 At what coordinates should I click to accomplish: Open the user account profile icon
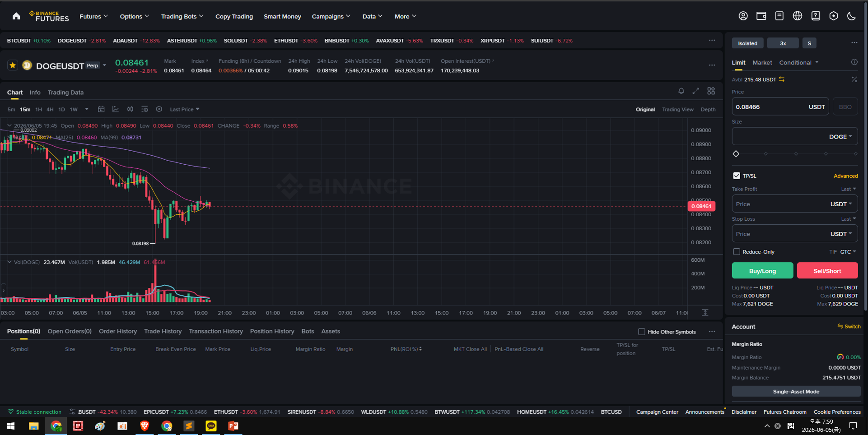[x=743, y=16]
